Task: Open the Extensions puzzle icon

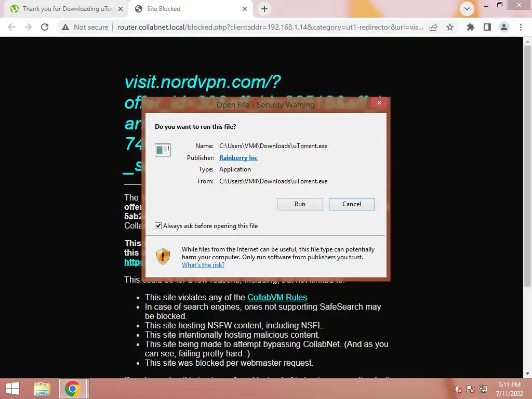Action: (471, 27)
